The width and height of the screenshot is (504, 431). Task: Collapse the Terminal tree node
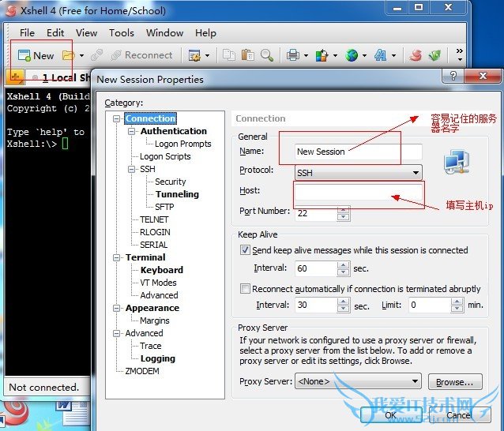(116, 257)
